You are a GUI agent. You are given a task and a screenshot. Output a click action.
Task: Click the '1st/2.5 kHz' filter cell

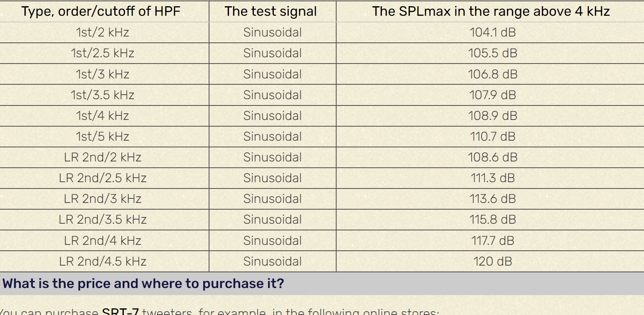pyautogui.click(x=103, y=53)
